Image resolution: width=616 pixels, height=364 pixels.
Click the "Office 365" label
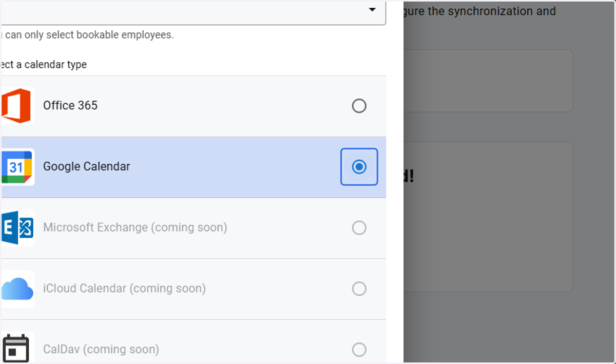[x=70, y=105]
